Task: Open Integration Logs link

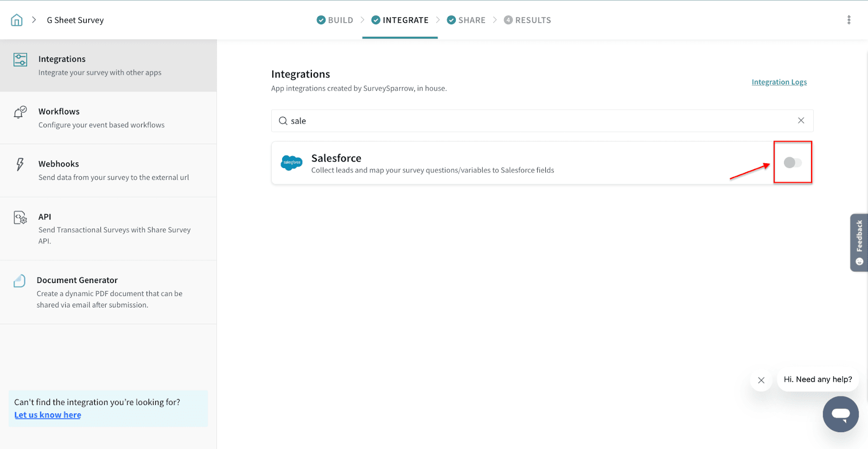Action: tap(779, 82)
